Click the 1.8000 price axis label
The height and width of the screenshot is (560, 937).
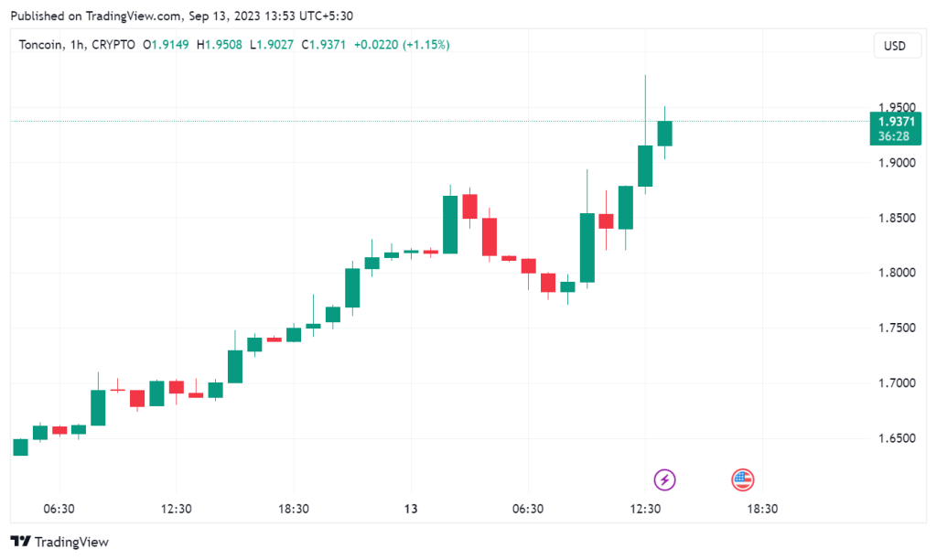coord(898,273)
